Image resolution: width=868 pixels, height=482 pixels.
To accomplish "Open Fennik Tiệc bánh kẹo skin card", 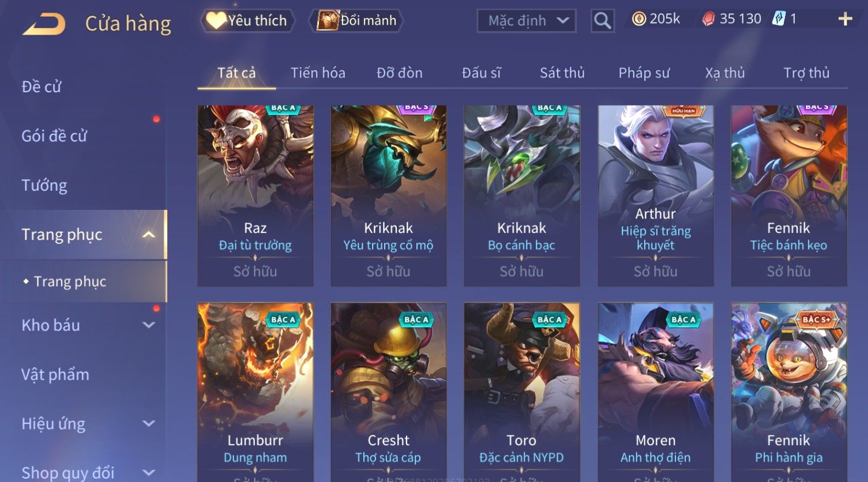I will tap(789, 195).
